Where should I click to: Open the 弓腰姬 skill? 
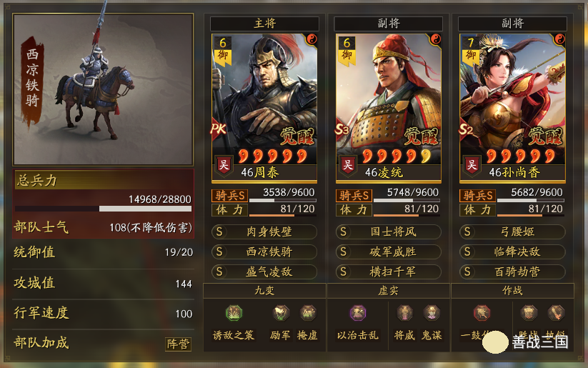(x=512, y=232)
